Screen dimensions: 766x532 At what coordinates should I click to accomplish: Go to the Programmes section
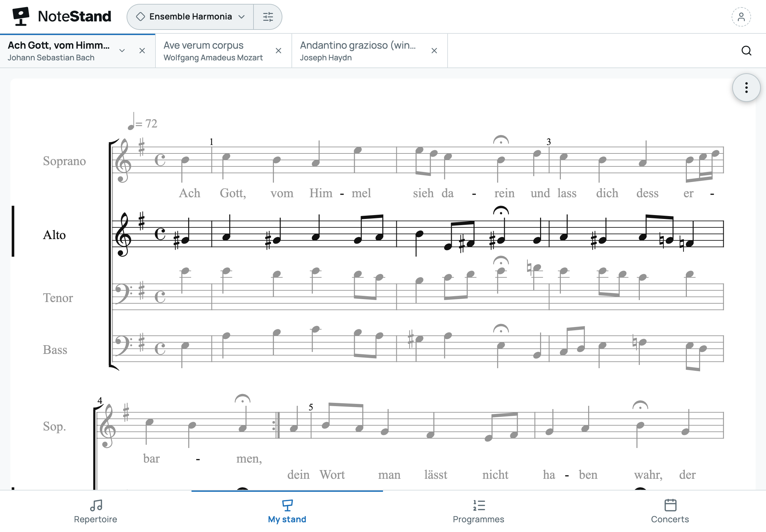click(x=478, y=511)
